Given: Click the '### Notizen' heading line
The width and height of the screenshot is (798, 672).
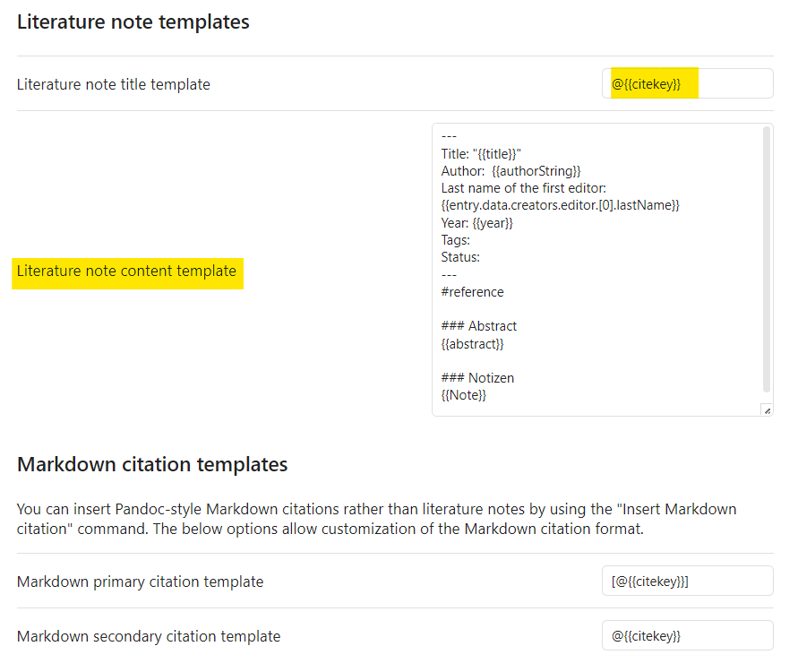Looking at the screenshot, I should (x=477, y=378).
